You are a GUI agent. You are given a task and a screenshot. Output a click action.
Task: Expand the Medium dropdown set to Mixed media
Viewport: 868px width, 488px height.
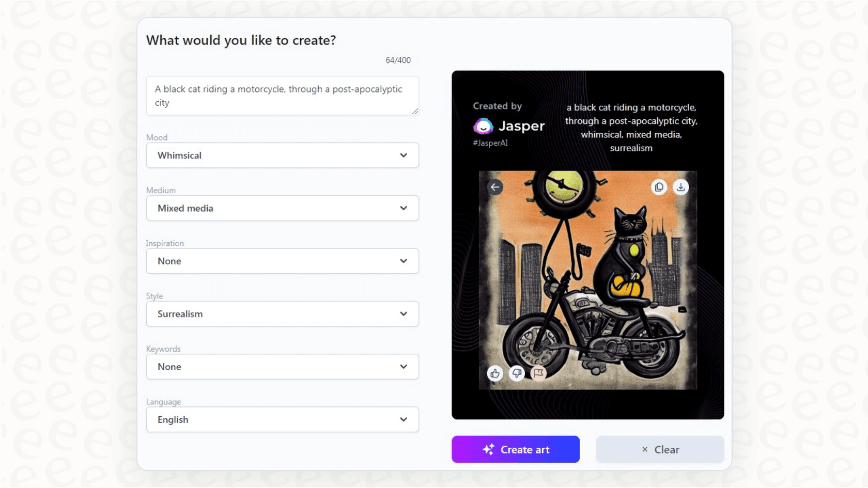(282, 208)
